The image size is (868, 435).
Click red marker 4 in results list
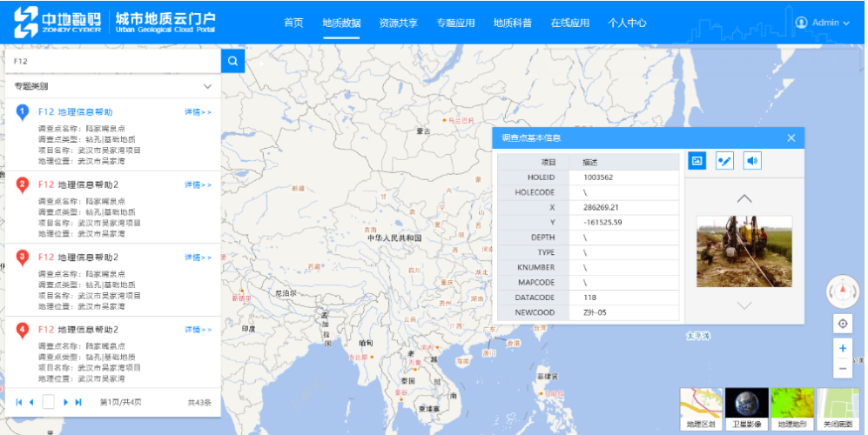coord(22,331)
